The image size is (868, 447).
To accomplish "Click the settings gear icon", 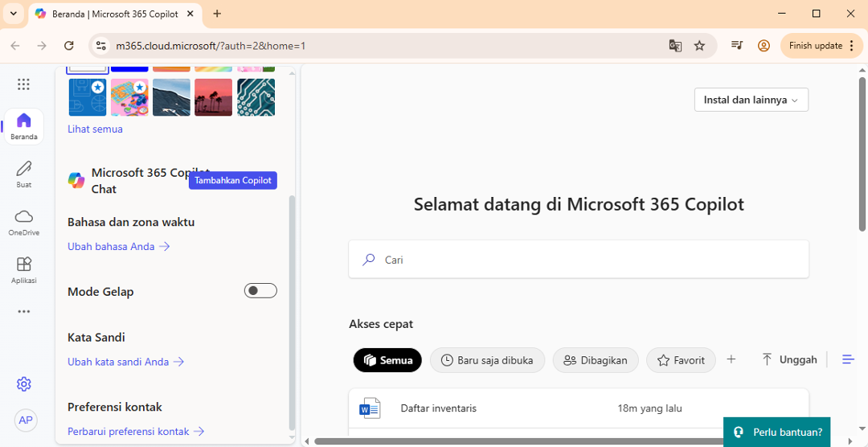I will pyautogui.click(x=24, y=384).
